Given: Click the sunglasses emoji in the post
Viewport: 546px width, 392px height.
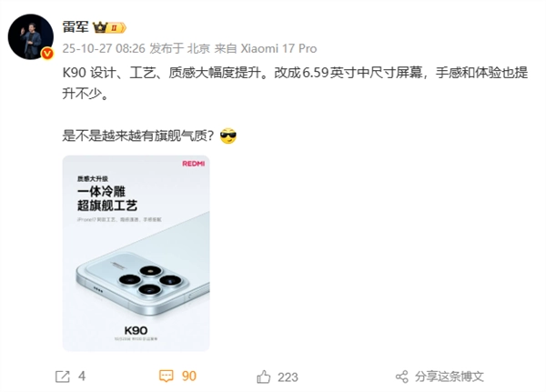Looking at the screenshot, I should click(228, 136).
